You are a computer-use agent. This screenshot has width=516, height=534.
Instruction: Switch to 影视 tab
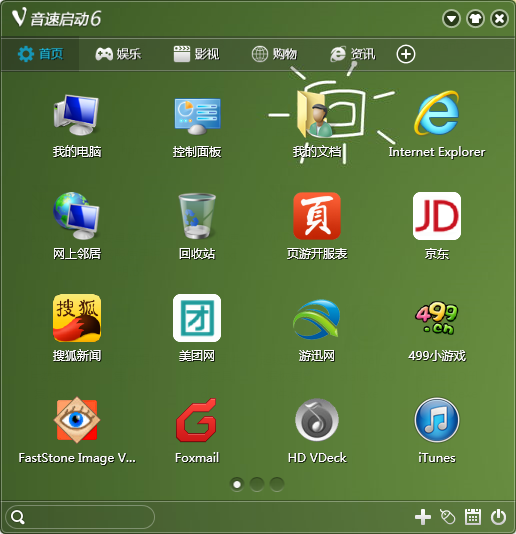[x=197, y=54]
